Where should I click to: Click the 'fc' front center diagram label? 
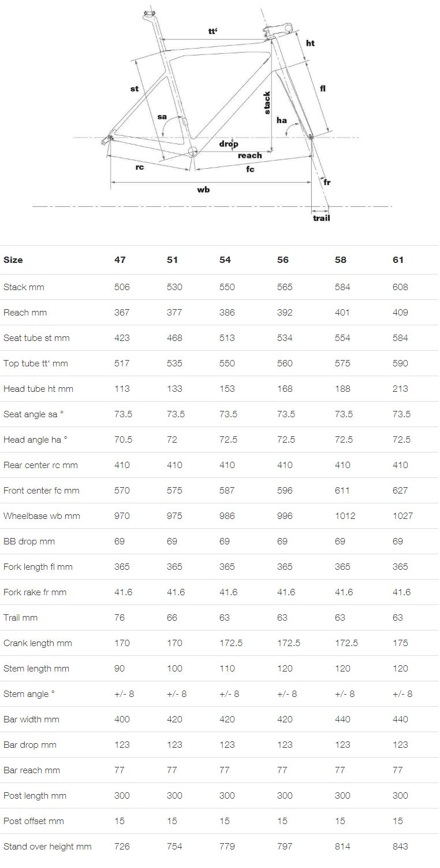[x=250, y=169]
